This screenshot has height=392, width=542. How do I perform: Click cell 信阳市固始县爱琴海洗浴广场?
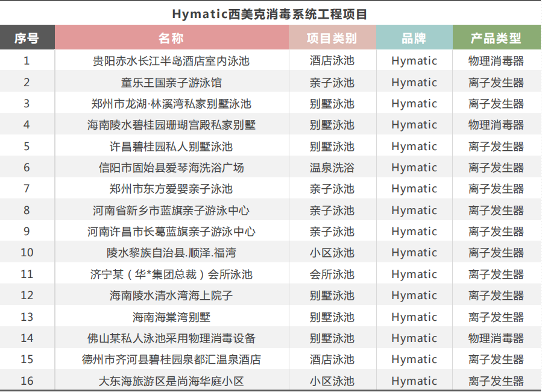[x=171, y=168]
